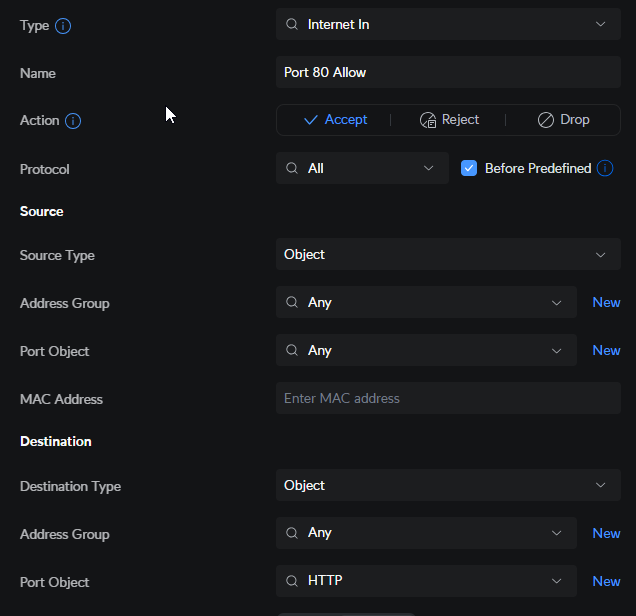Open the Protocol dropdown set to All
The image size is (636, 616).
point(362,168)
